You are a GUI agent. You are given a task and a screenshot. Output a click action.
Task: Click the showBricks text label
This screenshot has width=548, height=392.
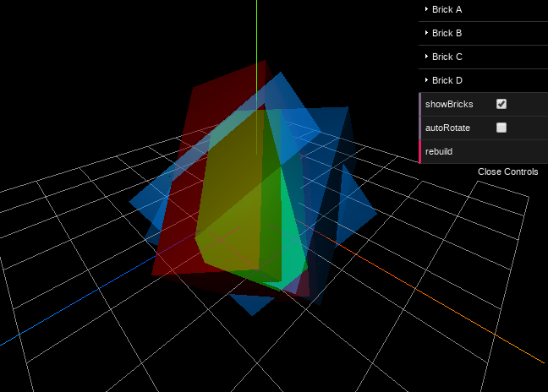click(x=449, y=104)
